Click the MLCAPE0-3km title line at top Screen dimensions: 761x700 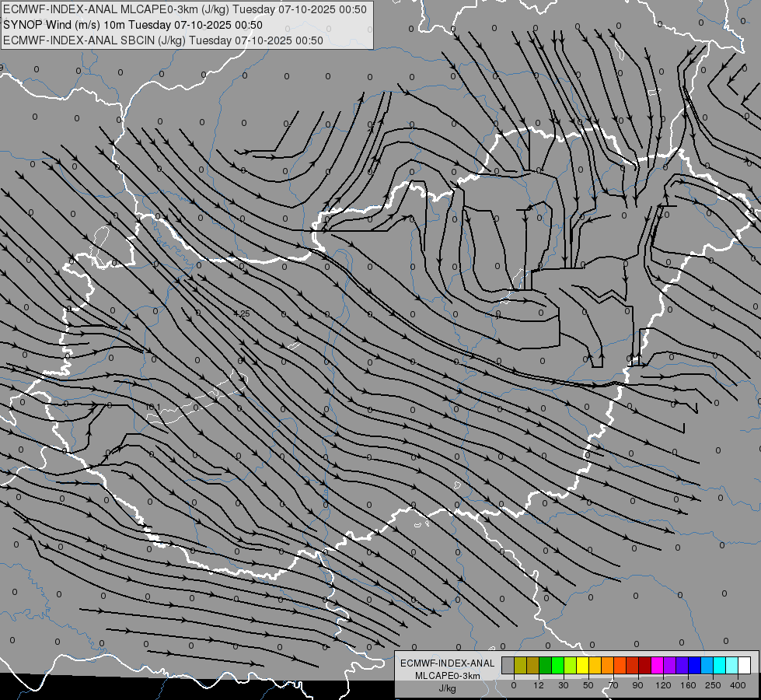pyautogui.click(x=185, y=9)
